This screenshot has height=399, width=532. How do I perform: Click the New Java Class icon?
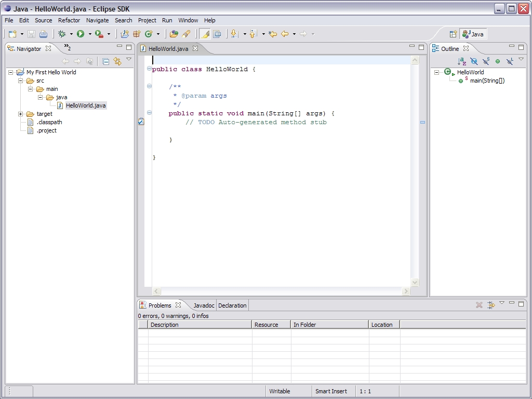[x=149, y=34]
